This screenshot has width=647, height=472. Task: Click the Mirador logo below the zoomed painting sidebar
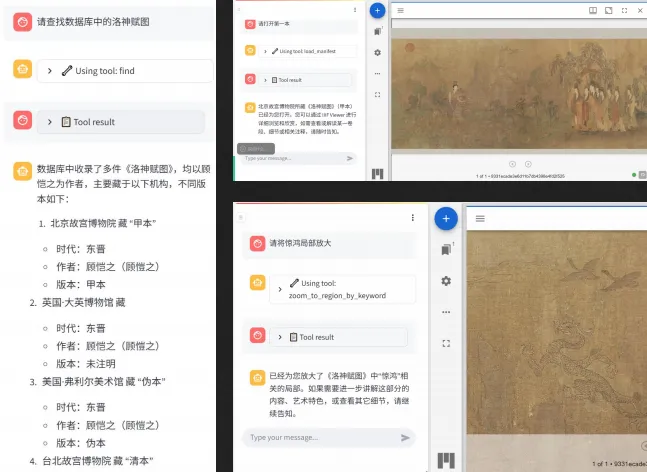point(446,460)
